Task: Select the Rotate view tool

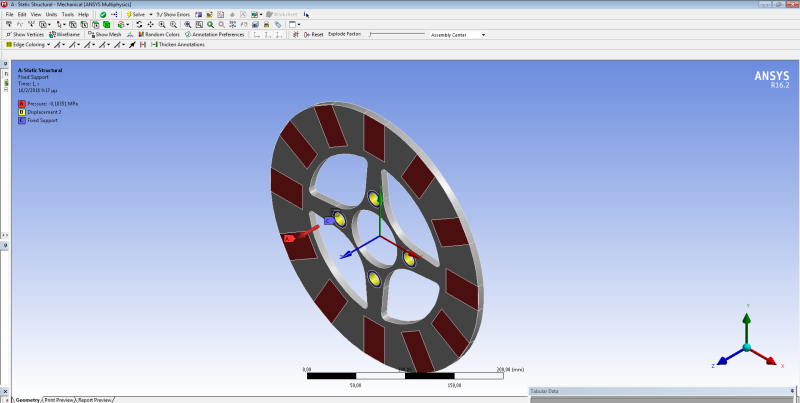Action: click(x=139, y=24)
